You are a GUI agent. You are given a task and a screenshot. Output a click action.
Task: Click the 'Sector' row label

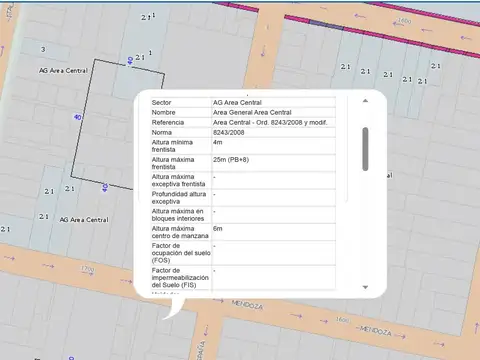point(161,102)
